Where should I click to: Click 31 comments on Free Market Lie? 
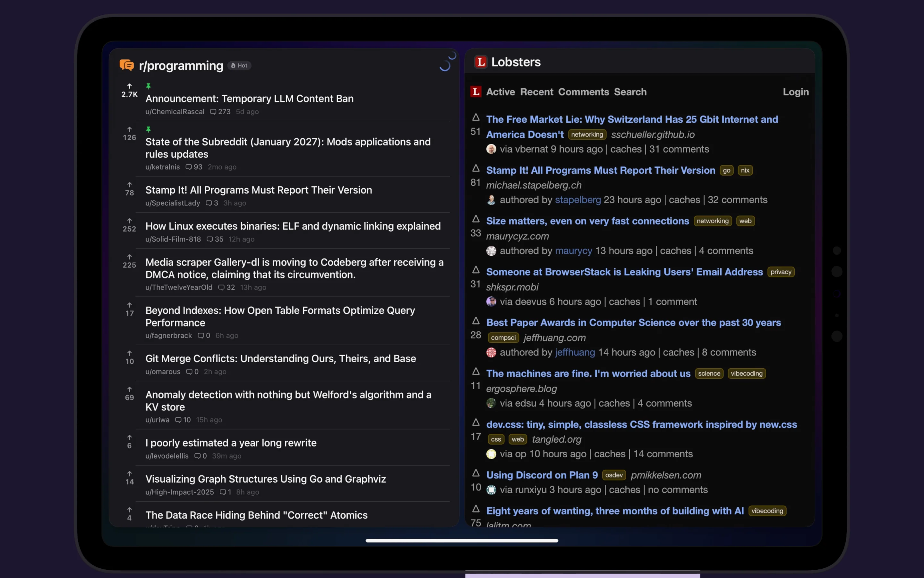click(679, 149)
